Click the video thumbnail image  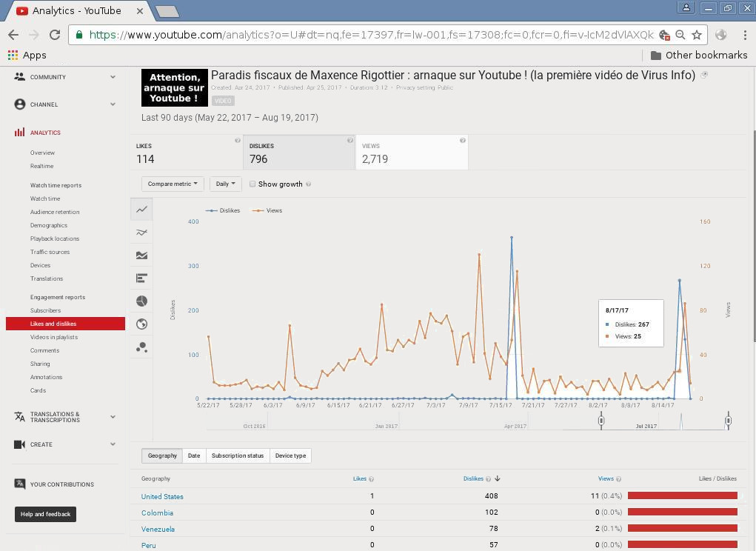tap(175, 87)
